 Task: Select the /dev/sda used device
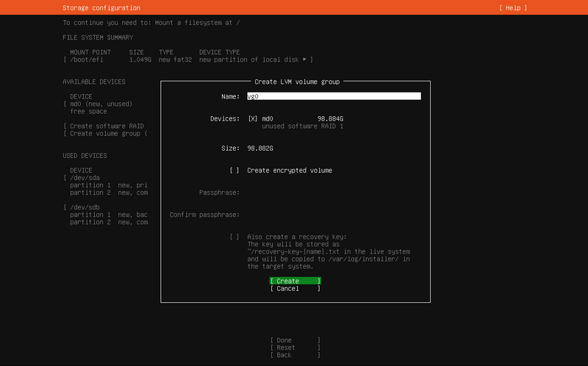pos(85,178)
